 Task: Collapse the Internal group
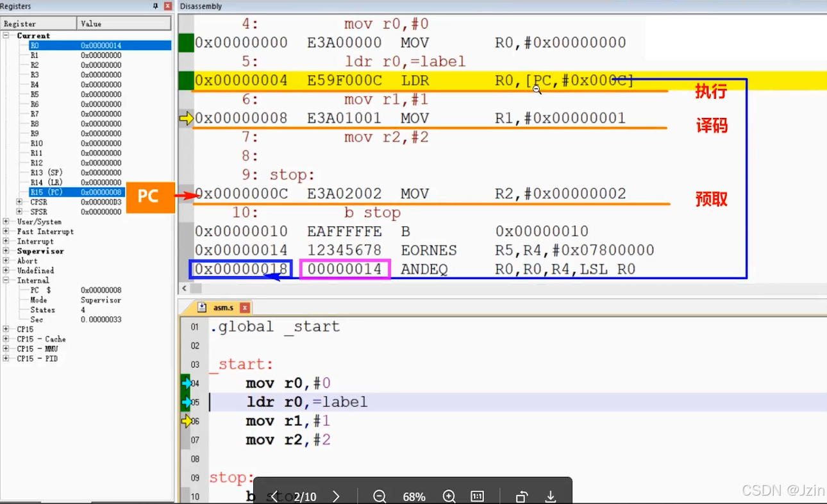[6, 280]
